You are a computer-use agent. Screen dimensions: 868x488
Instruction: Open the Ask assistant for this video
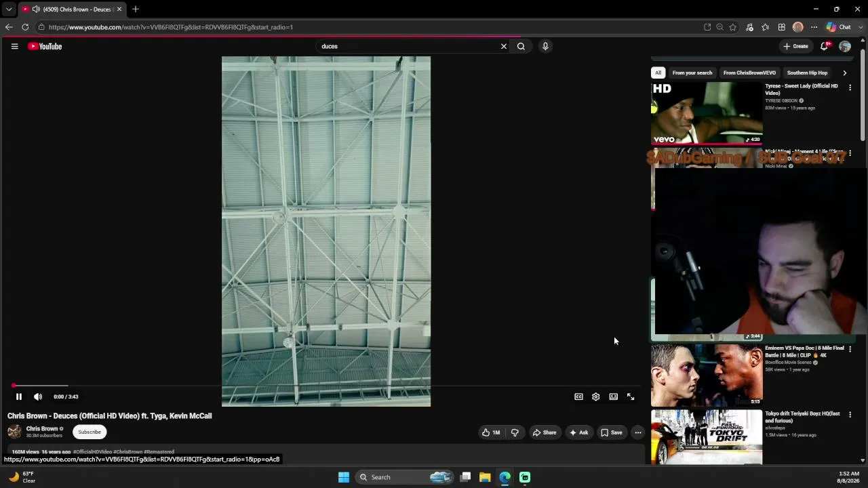coord(578,432)
